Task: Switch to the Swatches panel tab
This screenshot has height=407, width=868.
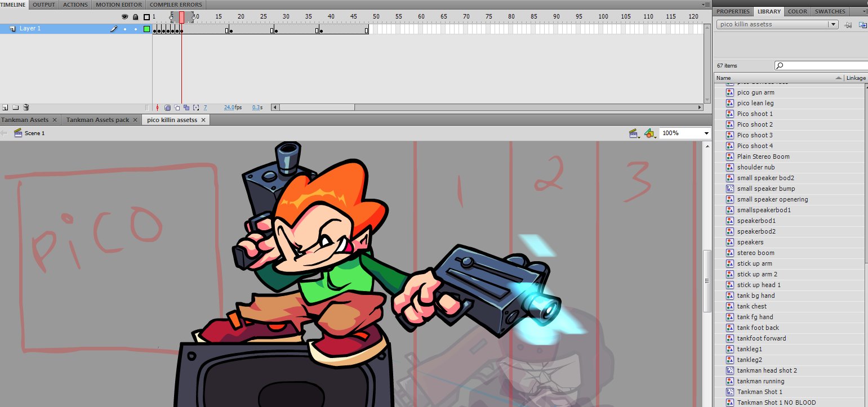Action: [x=830, y=11]
